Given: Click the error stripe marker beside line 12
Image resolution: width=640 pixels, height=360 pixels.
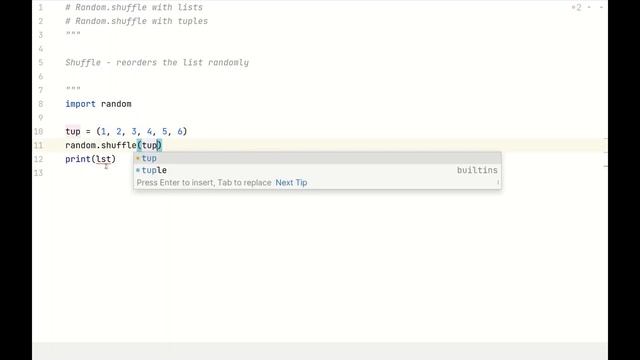Looking at the screenshot, I should [x=606, y=166].
